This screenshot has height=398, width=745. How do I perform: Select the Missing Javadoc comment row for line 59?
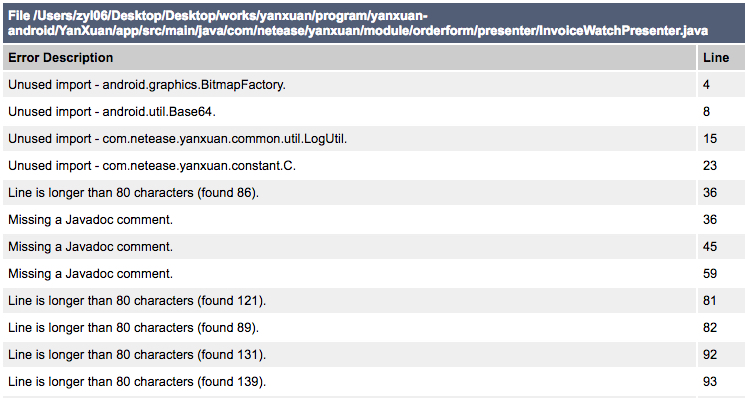(374, 274)
